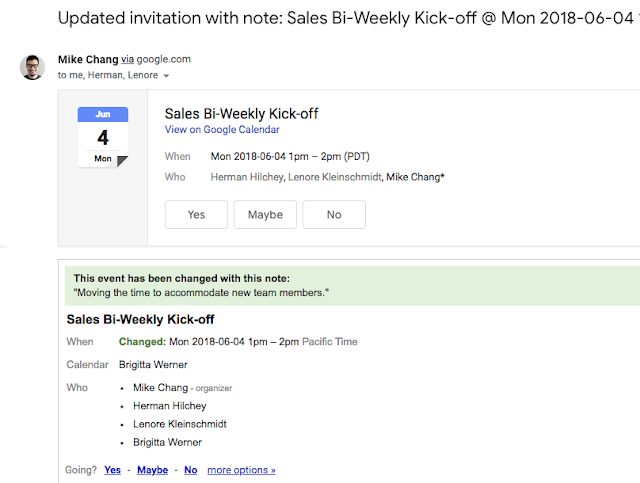Click the sender name Mike Chang
This screenshot has width=640, height=483.
88,60
